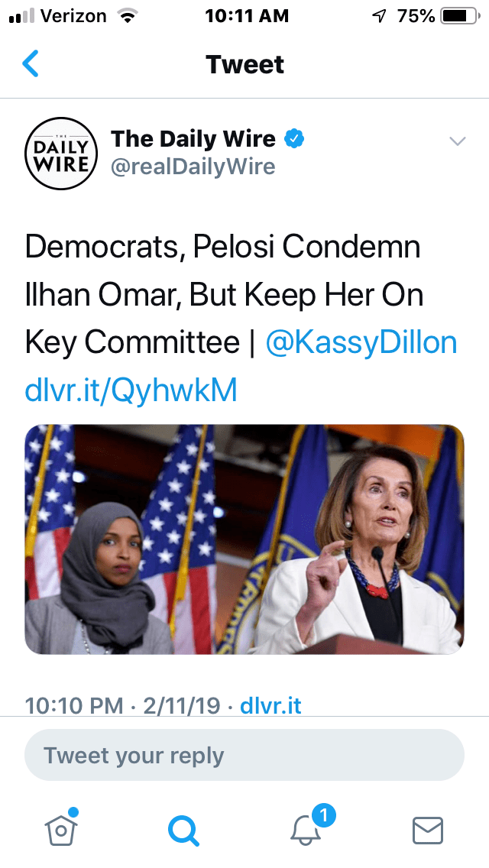Open the Search tab magnifier icon

coord(183,831)
